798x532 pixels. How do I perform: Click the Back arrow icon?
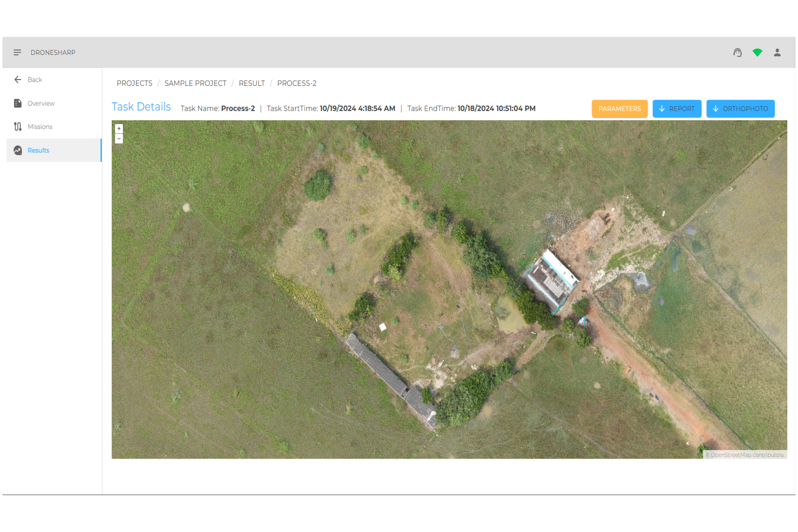click(x=18, y=79)
